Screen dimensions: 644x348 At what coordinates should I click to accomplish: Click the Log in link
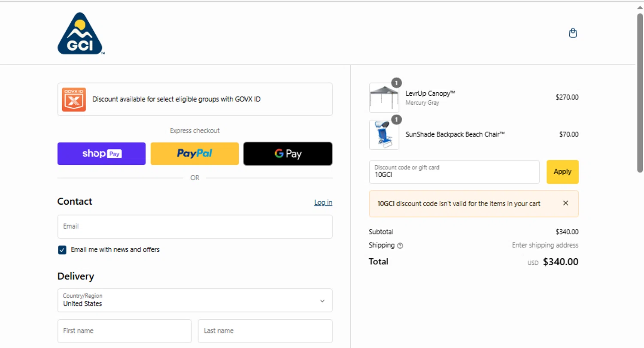pos(323,203)
